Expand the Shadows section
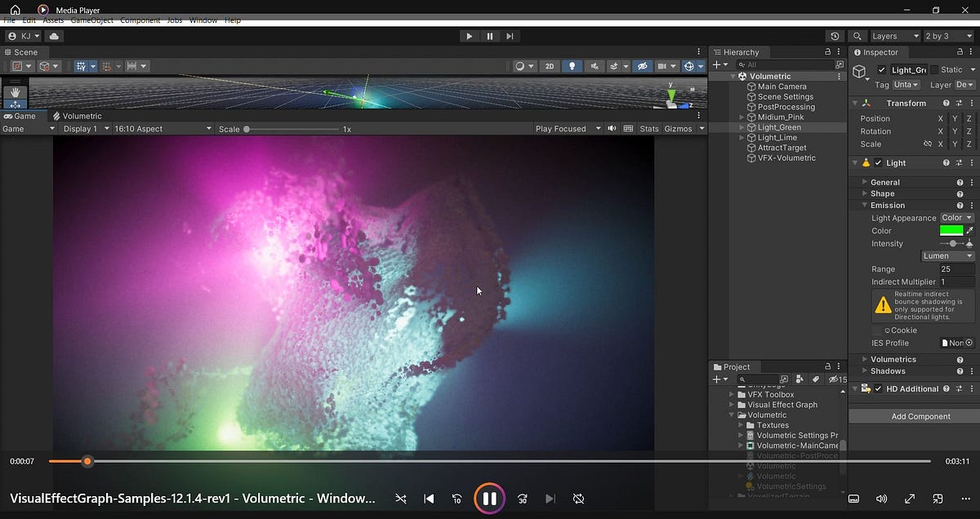 click(x=888, y=371)
